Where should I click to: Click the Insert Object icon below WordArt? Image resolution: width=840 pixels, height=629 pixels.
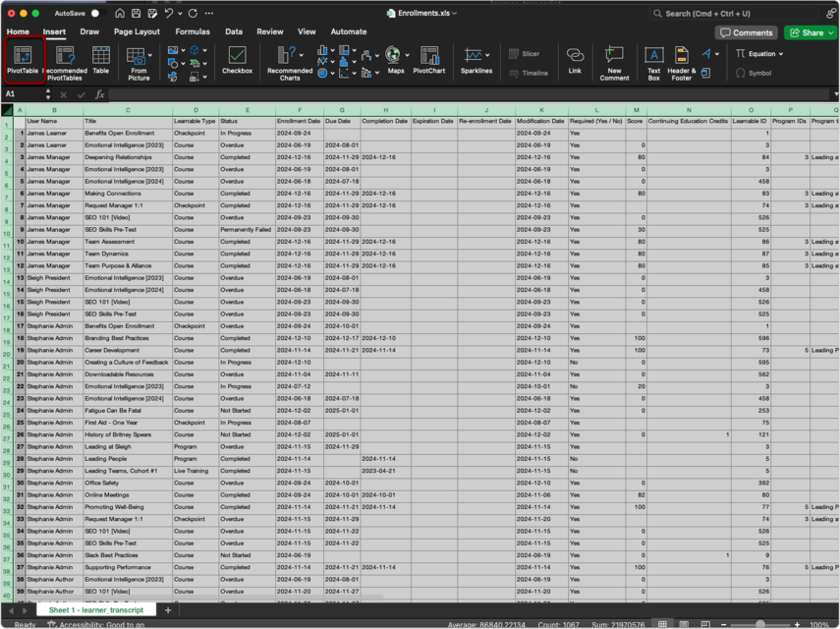click(x=706, y=73)
